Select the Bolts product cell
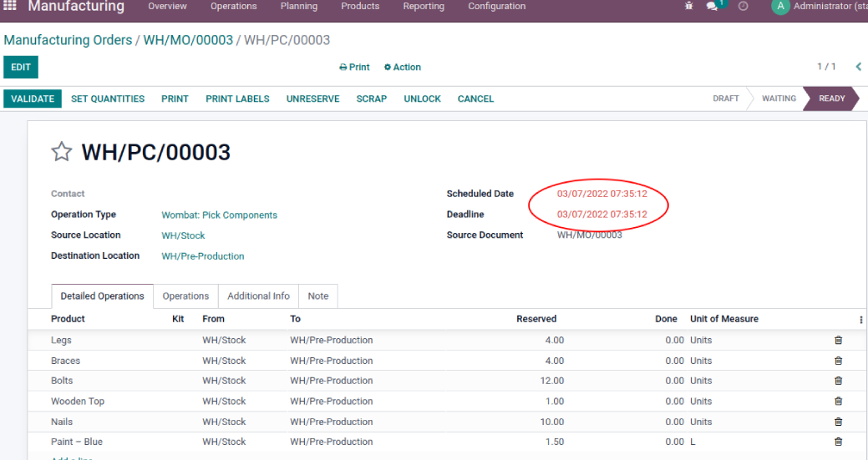Image resolution: width=868 pixels, height=460 pixels. pos(62,381)
